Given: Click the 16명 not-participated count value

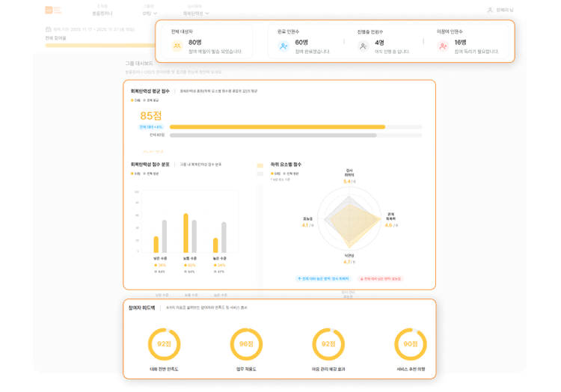Looking at the screenshot, I should [x=460, y=42].
